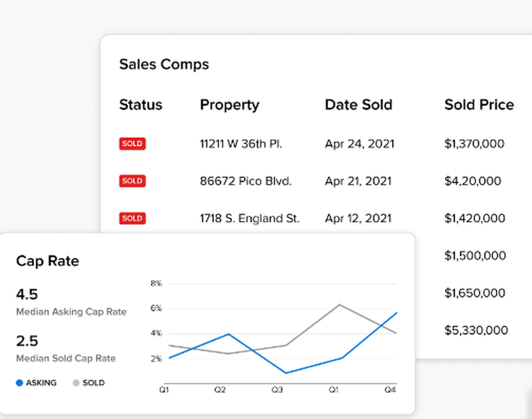Click the gray SOLD legend dot

[76, 383]
